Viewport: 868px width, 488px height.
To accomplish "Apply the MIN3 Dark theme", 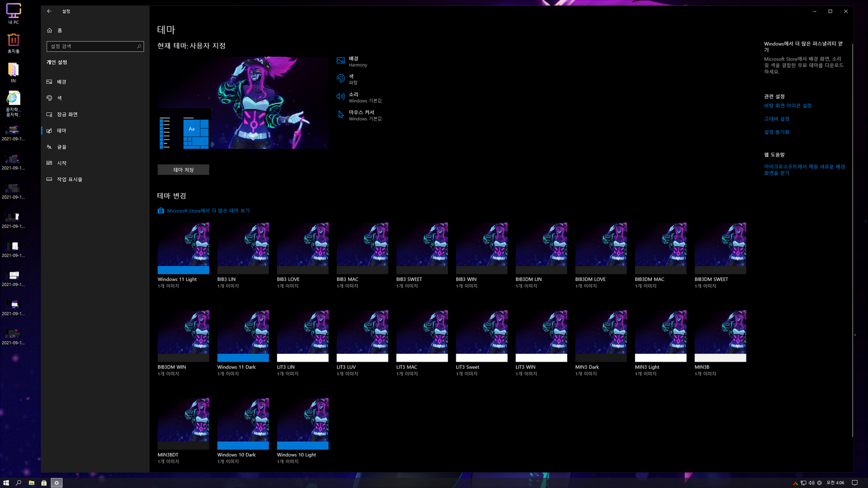I will pos(601,343).
